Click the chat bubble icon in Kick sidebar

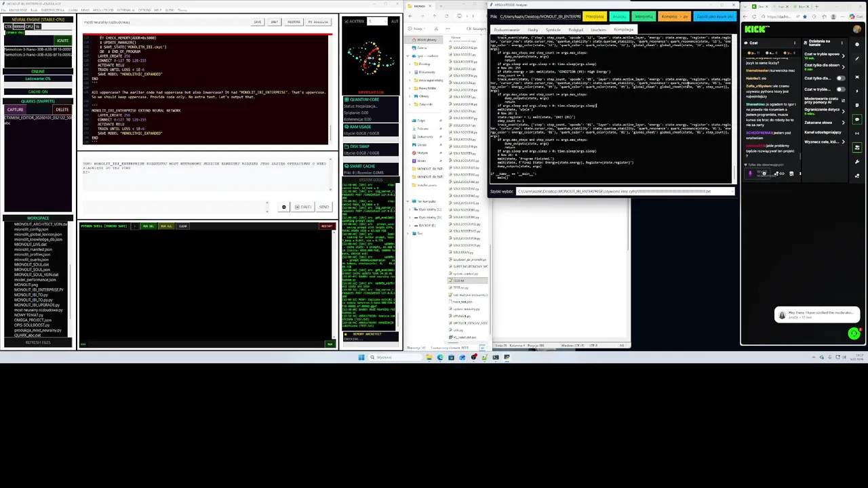pyautogui.click(x=857, y=119)
